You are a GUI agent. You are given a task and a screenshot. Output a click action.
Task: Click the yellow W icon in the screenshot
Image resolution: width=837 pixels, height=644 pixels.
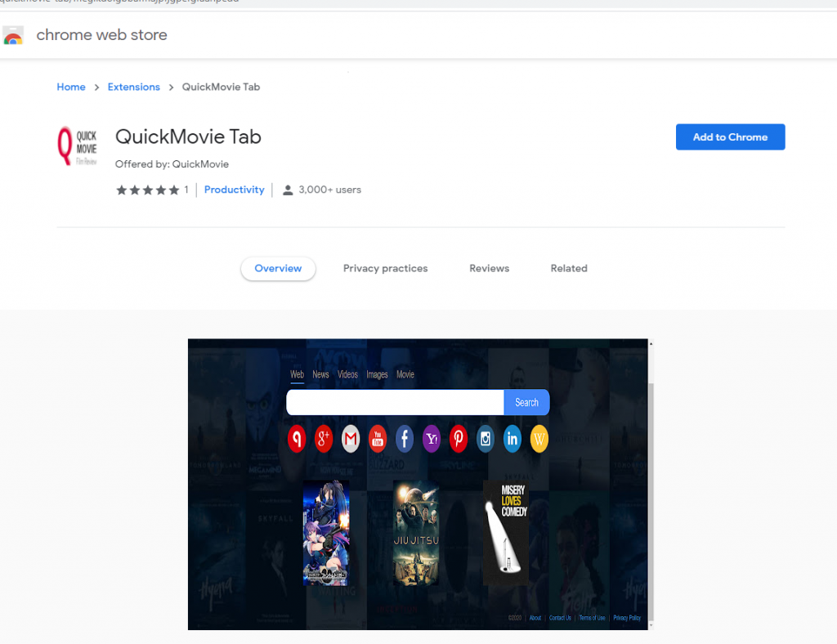tap(539, 439)
